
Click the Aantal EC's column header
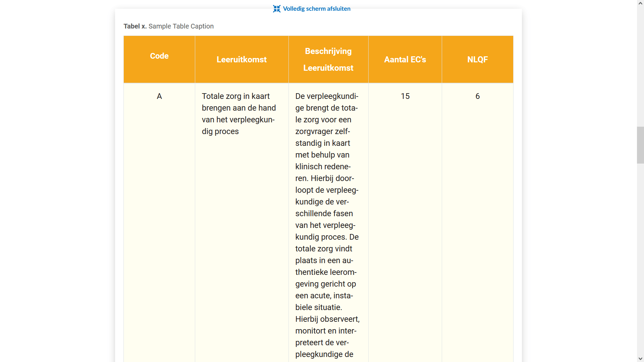405,59
